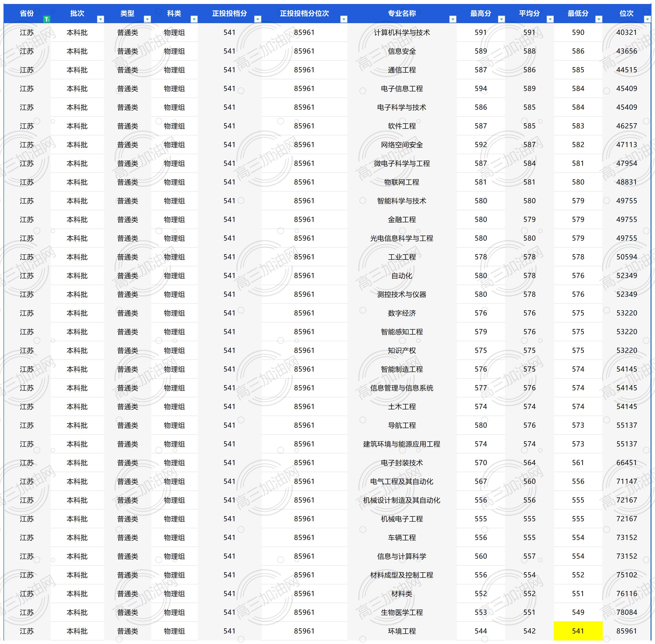
Task: Select the 金融工程 cell
Action: pos(402,220)
